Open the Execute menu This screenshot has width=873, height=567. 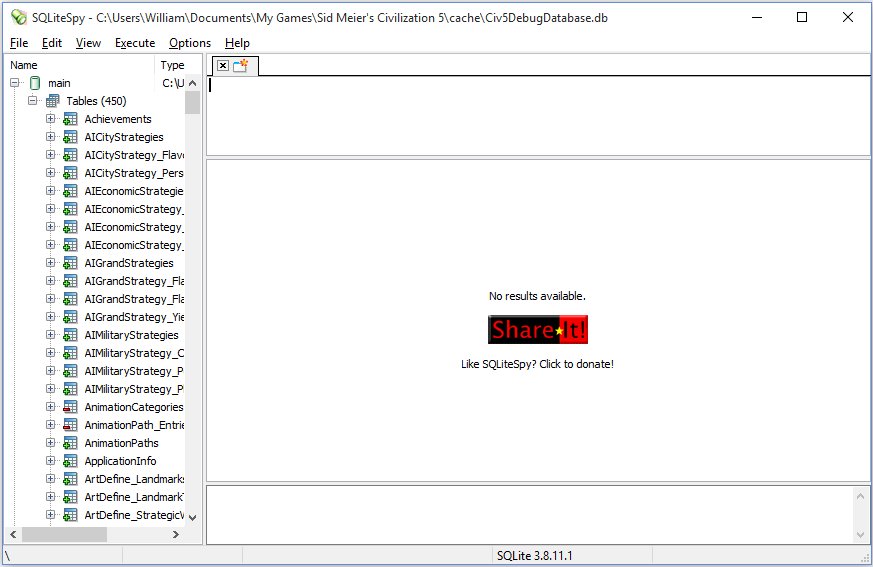pos(135,43)
